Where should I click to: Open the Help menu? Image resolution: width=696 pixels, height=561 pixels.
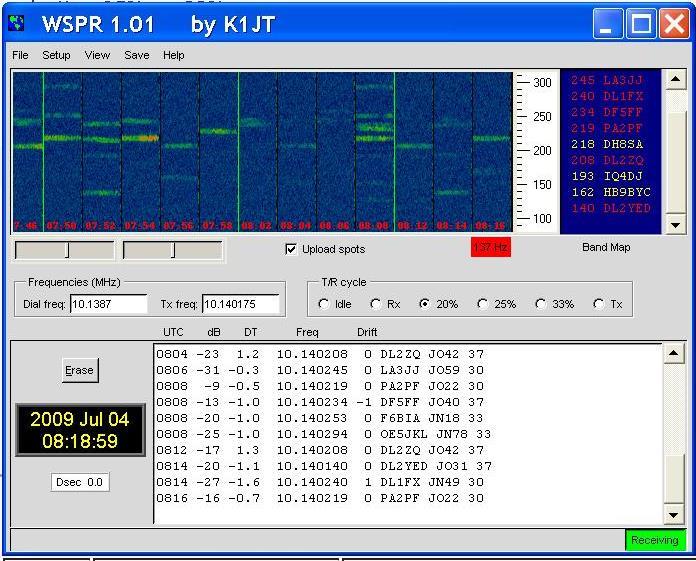tap(174, 55)
